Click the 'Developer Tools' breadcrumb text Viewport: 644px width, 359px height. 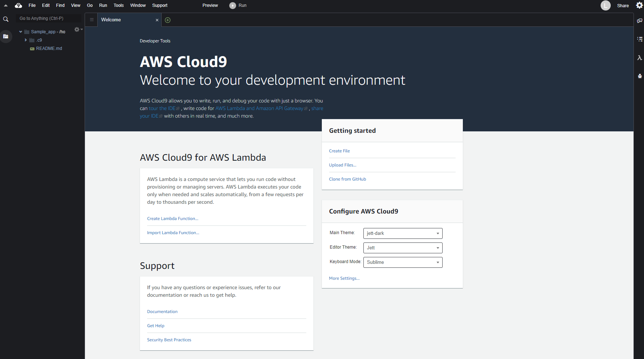coord(155,41)
